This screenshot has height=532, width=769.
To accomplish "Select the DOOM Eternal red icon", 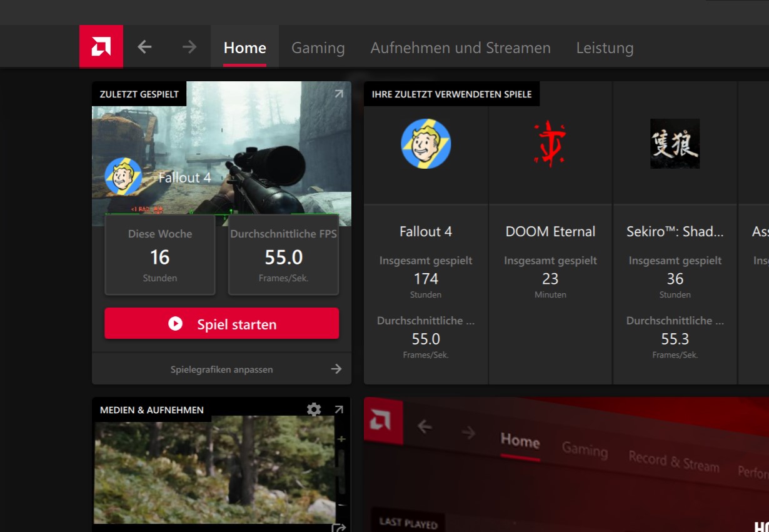I will [x=550, y=144].
